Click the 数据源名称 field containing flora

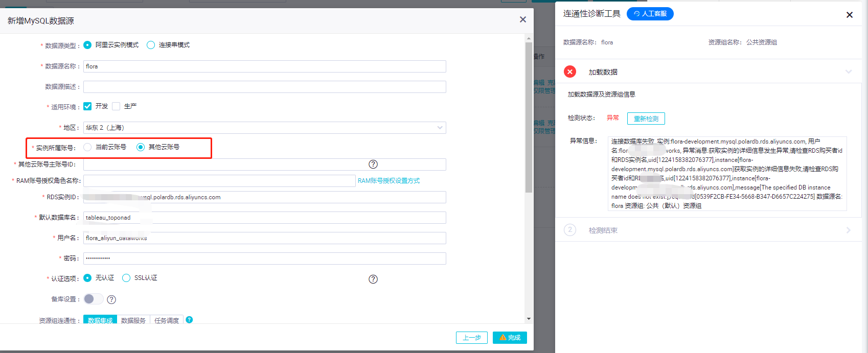pos(265,66)
